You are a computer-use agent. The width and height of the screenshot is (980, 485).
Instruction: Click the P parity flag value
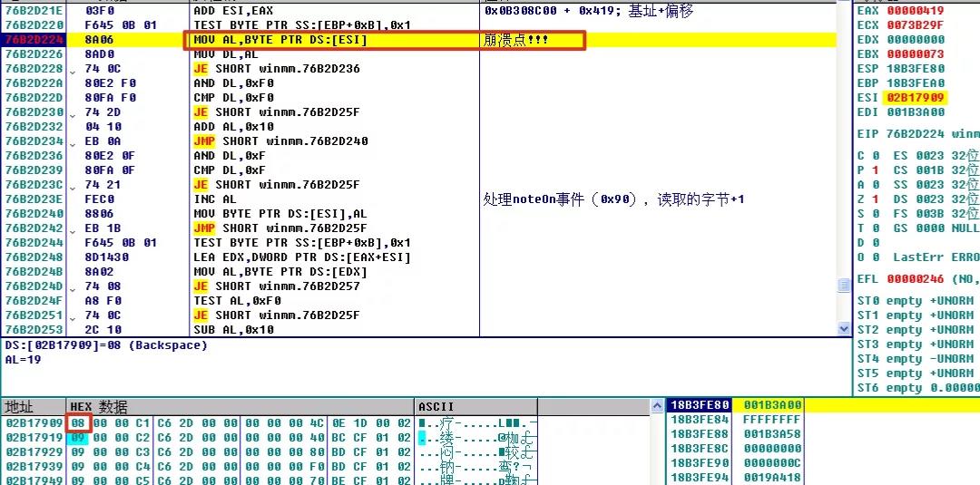[x=875, y=170]
